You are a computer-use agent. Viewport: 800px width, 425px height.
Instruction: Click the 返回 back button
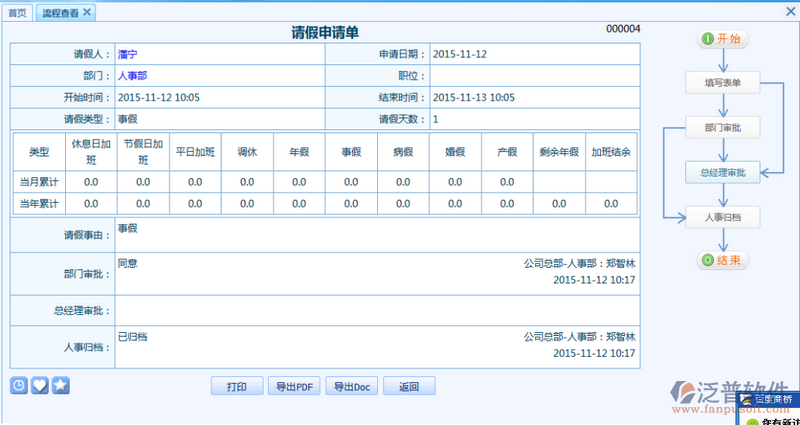pos(408,387)
